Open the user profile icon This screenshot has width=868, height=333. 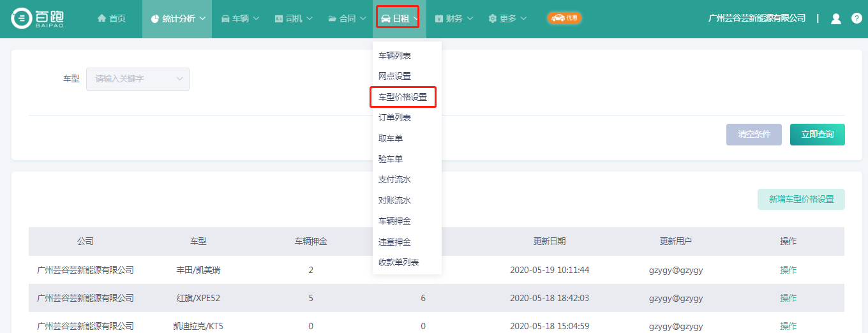(835, 18)
